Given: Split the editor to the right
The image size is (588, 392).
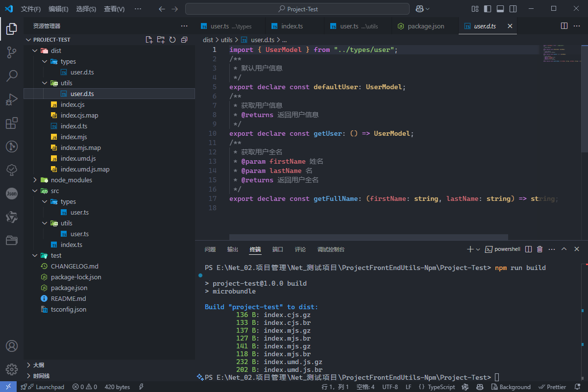Looking at the screenshot, I should (564, 26).
